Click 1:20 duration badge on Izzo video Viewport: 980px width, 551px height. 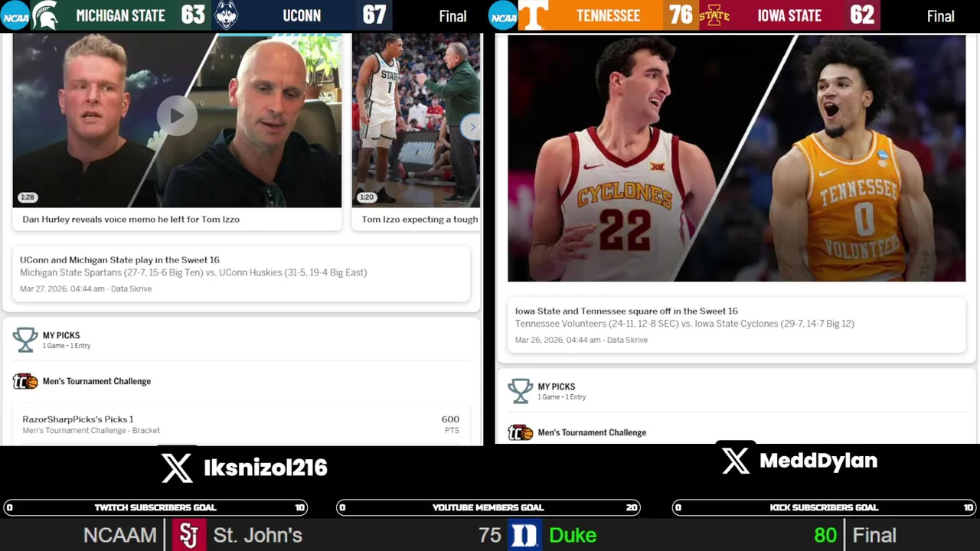(367, 197)
